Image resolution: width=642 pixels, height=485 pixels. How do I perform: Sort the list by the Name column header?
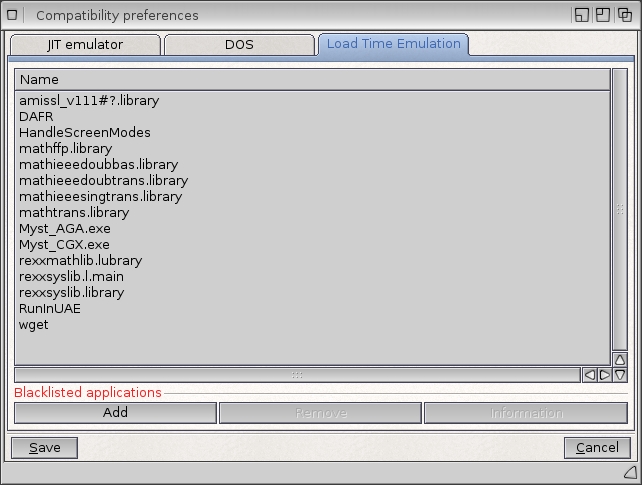(x=311, y=79)
